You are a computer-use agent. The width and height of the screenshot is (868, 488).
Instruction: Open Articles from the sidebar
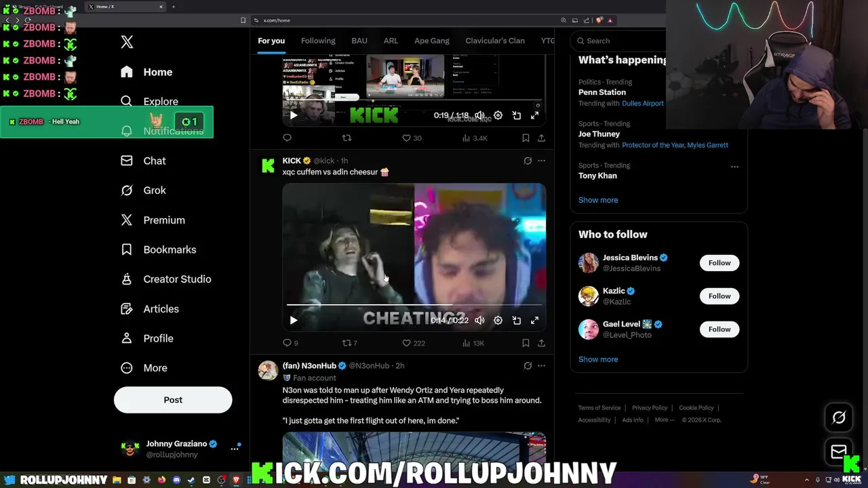click(150, 309)
